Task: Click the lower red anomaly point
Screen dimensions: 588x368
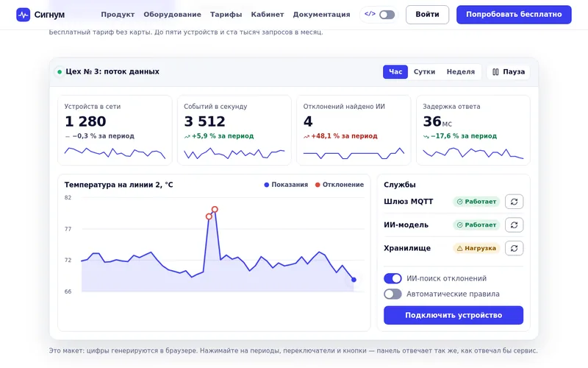Action: click(209, 216)
